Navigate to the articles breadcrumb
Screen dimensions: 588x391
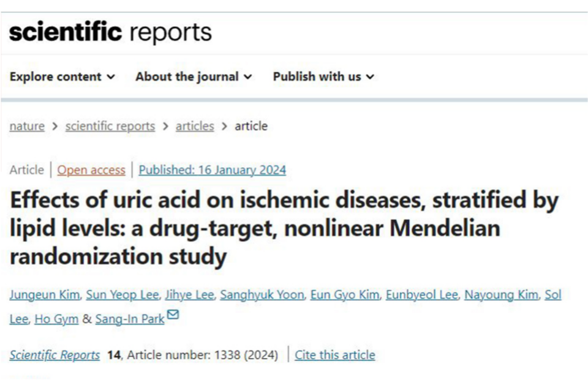[x=195, y=126]
